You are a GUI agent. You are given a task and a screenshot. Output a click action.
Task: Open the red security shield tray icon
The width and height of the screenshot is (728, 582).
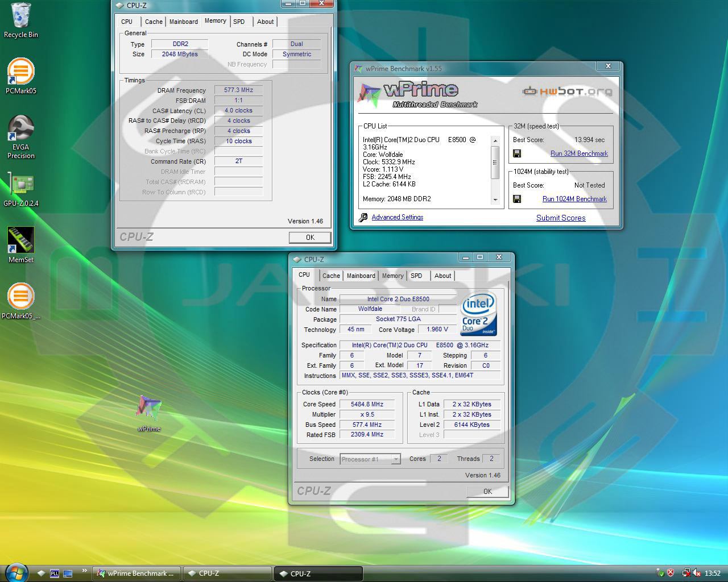[671, 573]
